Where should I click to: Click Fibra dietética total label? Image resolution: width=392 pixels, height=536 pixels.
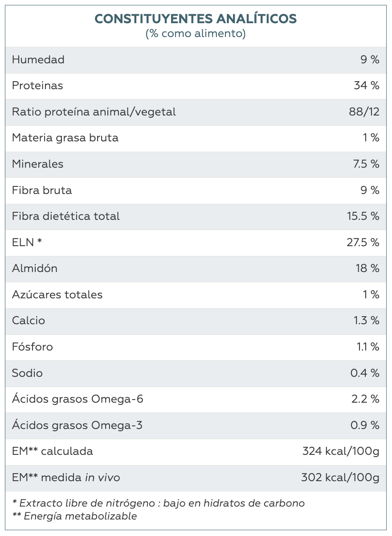coord(66,216)
